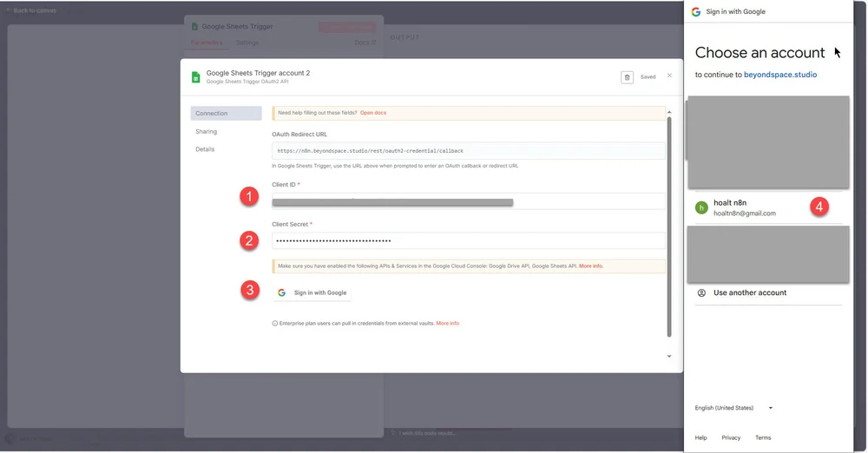Click the info icon beside Enterprise plan note
Viewport: 868px width, 453px height.
pos(274,324)
